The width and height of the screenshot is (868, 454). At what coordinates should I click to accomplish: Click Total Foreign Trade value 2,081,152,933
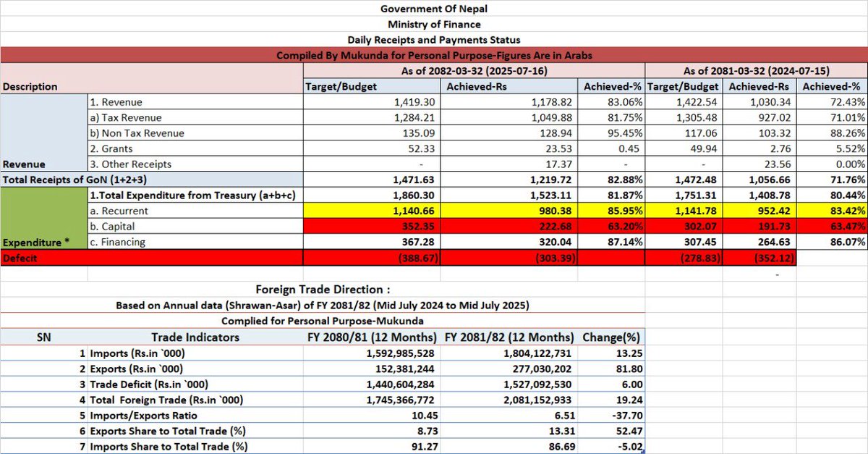point(531,400)
